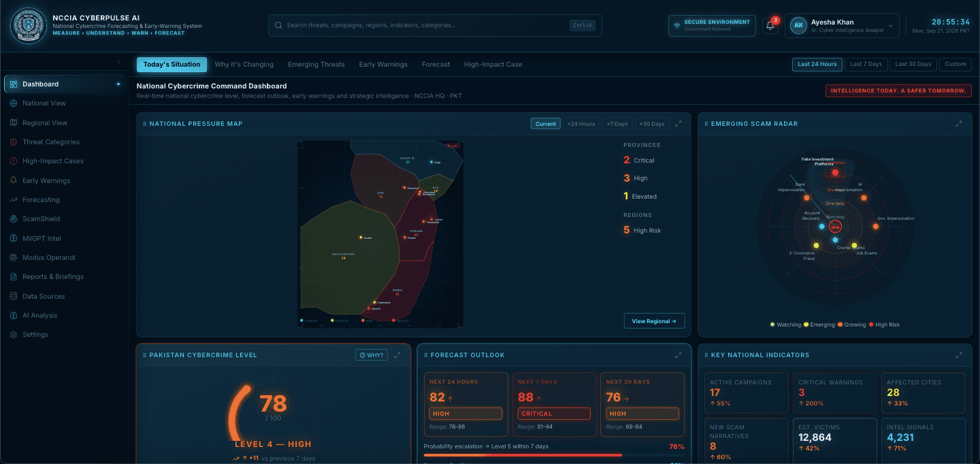
Task: Click the Forecasting trend-line icon
Action: [14, 200]
